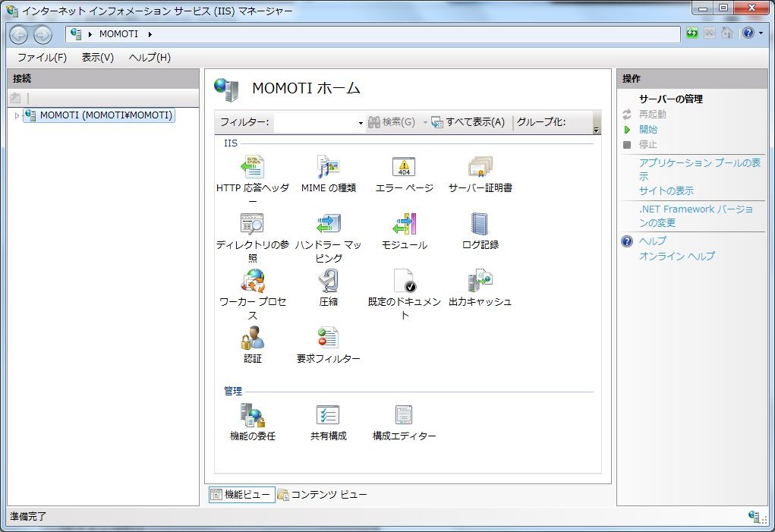Open ハンドラー マッピング feature icon

(328, 224)
